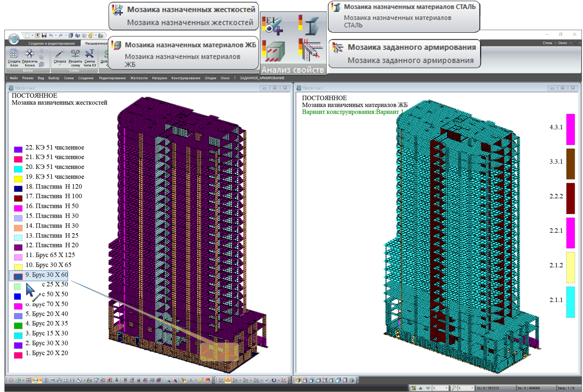The height and width of the screenshot is (392, 583).
Task: Open the Жесткости menu
Action: pos(139,78)
